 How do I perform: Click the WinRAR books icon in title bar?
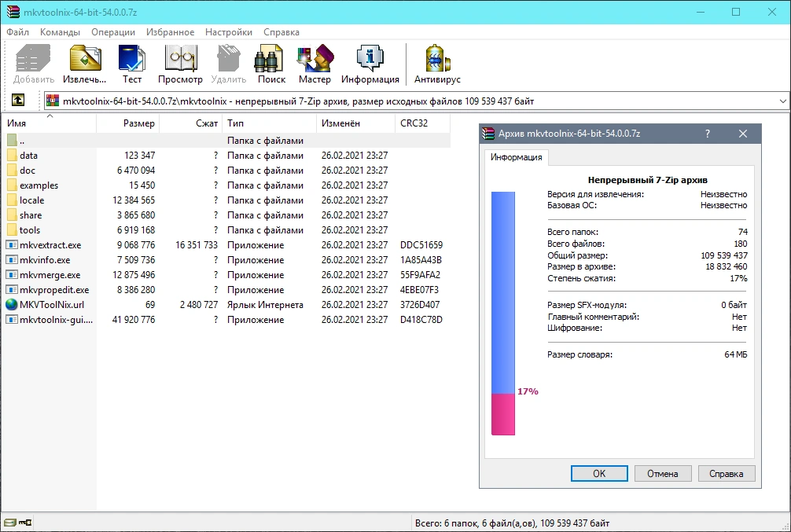click(x=13, y=12)
